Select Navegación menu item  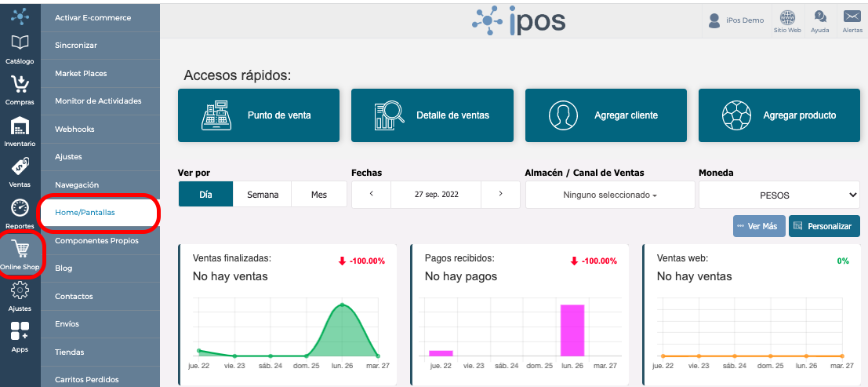(100, 184)
